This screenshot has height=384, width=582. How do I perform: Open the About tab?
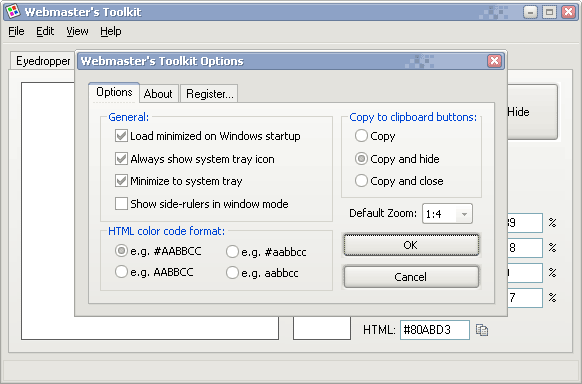[158, 94]
